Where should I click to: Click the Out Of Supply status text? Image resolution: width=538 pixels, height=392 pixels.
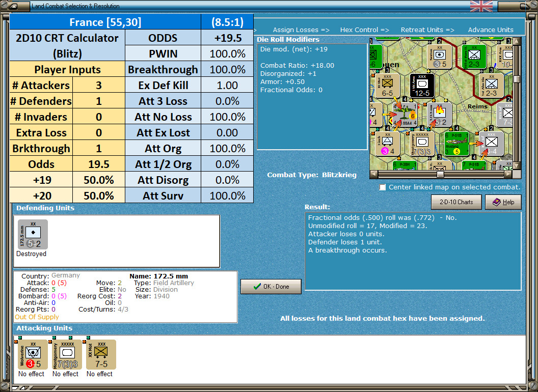coord(37,317)
